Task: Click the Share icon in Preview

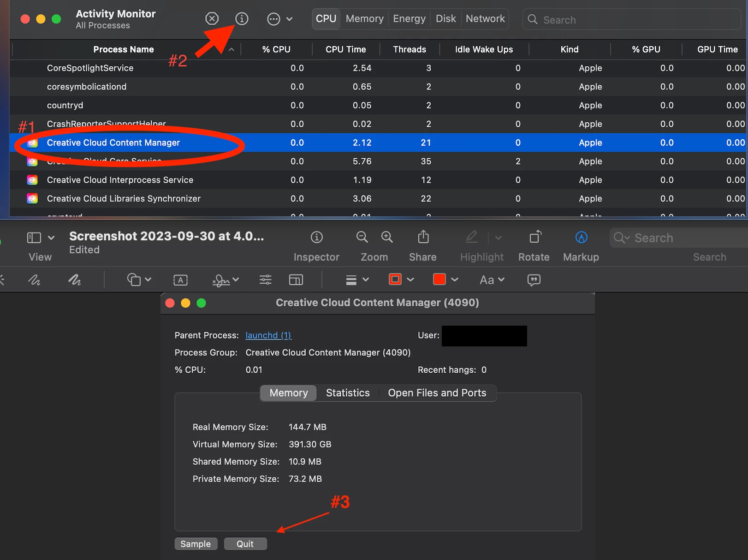Action: click(423, 237)
